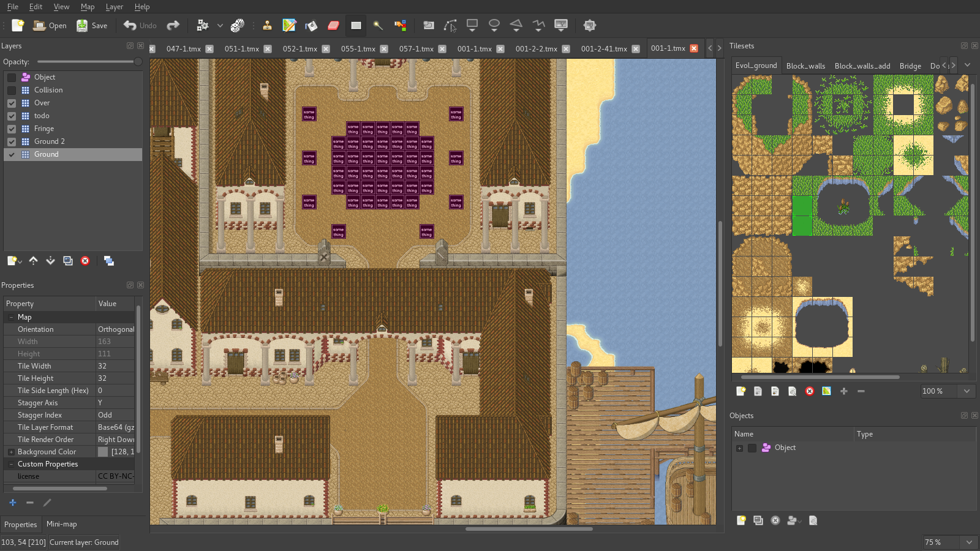Viewport: 980px width, 551px height.
Task: Click the tileset properties wrench icon
Action: click(x=792, y=391)
